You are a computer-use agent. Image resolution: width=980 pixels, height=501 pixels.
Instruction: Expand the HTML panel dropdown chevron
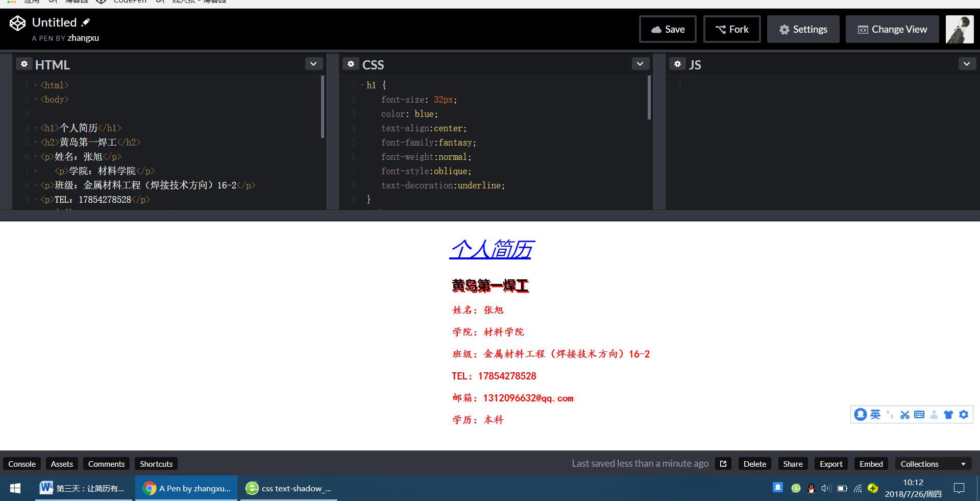313,64
